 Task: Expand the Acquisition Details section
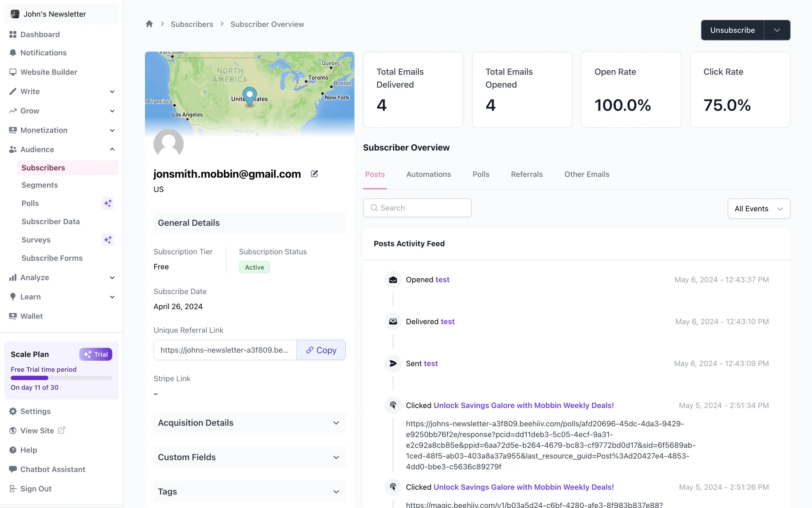point(336,423)
